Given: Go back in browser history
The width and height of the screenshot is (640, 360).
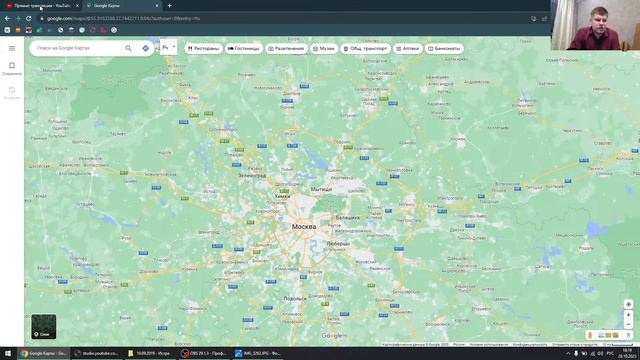Looking at the screenshot, I should coord(7,18).
